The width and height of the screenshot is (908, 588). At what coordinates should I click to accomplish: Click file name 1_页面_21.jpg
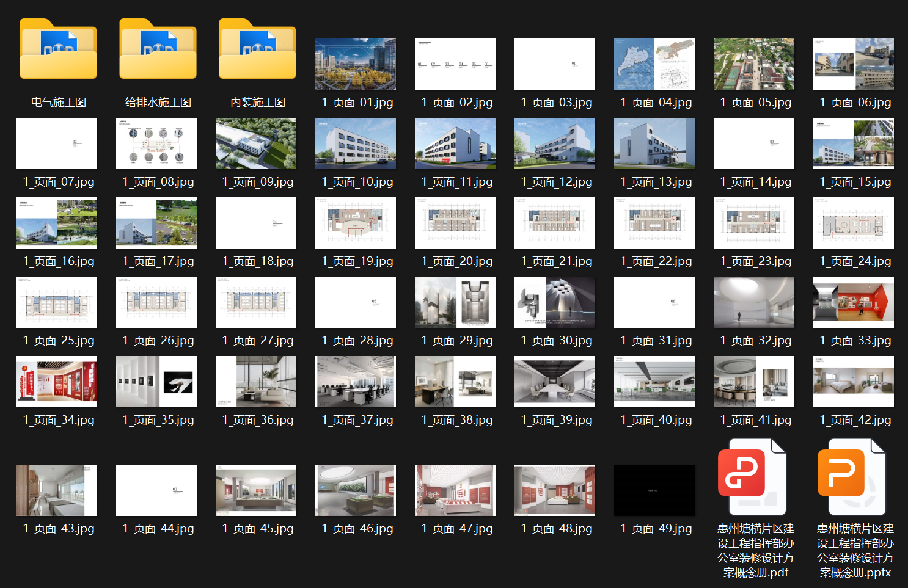coord(557,261)
